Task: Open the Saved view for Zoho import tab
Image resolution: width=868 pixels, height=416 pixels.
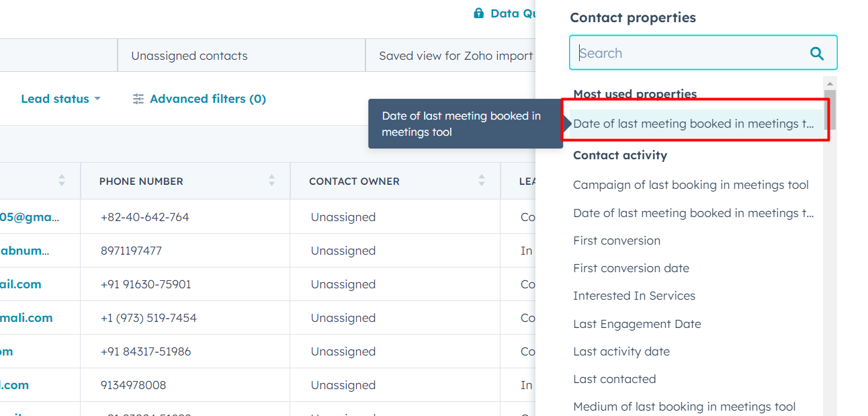Action: pyautogui.click(x=454, y=55)
